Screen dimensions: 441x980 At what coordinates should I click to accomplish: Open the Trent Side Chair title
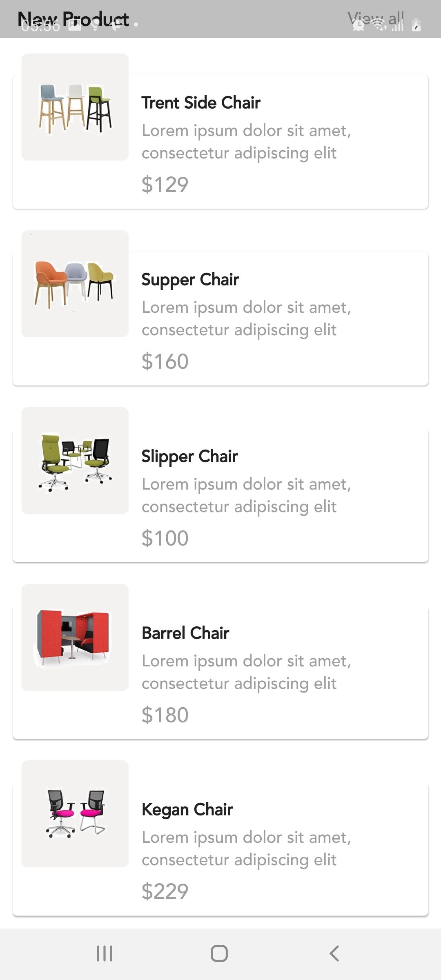coord(201,103)
